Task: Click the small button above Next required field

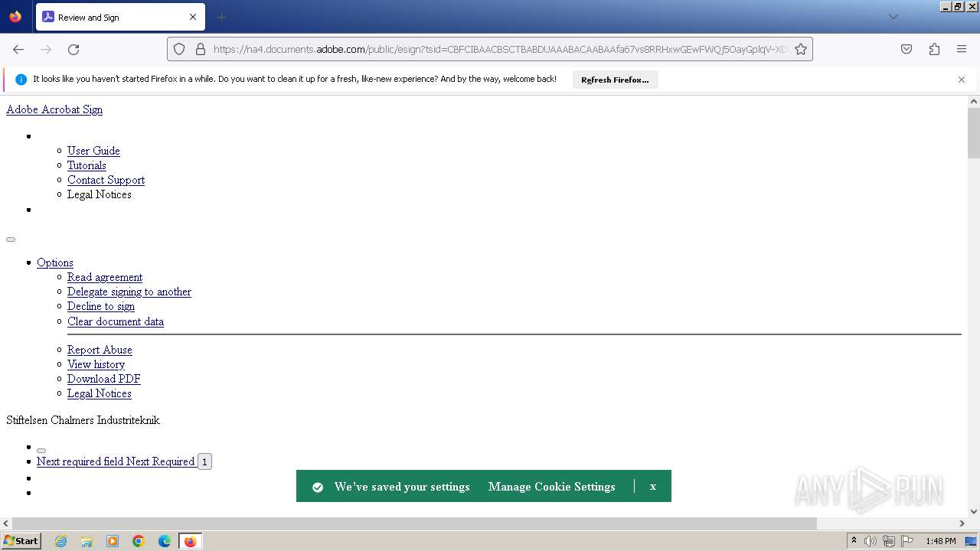Action: click(x=41, y=451)
